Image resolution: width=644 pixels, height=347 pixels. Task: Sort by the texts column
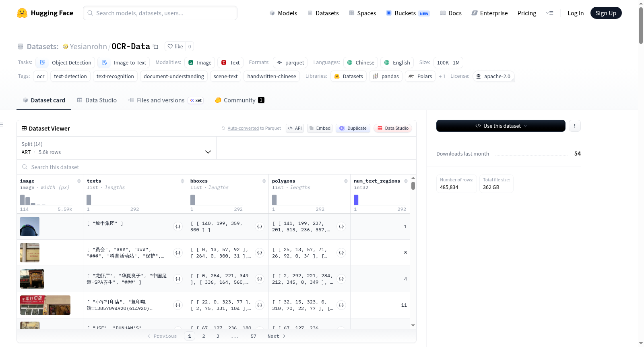(x=182, y=181)
